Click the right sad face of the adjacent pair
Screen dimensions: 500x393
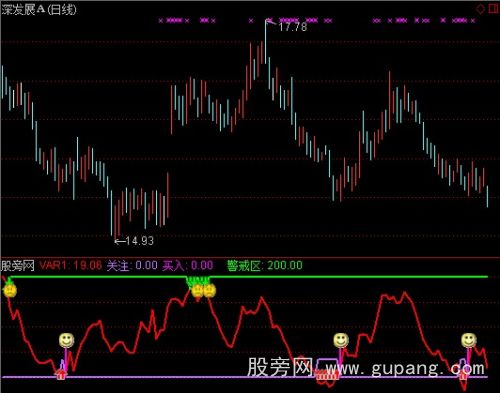click(209, 290)
